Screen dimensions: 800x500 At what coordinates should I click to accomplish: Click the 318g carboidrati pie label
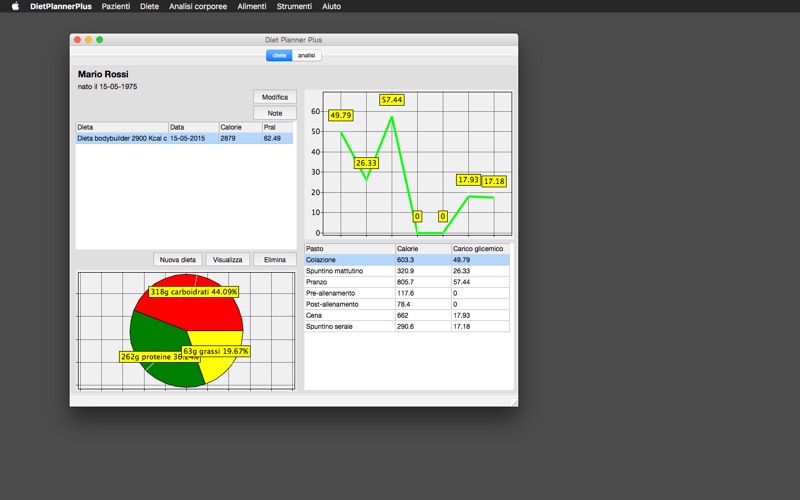pos(194,292)
